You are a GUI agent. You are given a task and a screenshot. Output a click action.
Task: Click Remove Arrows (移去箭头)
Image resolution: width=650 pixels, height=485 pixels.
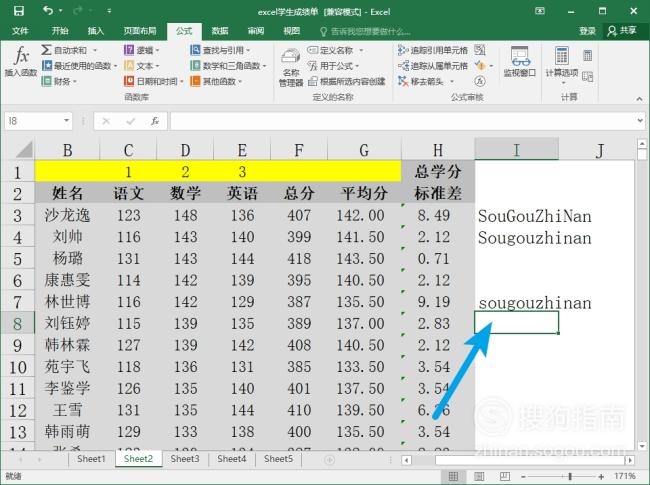pos(421,81)
